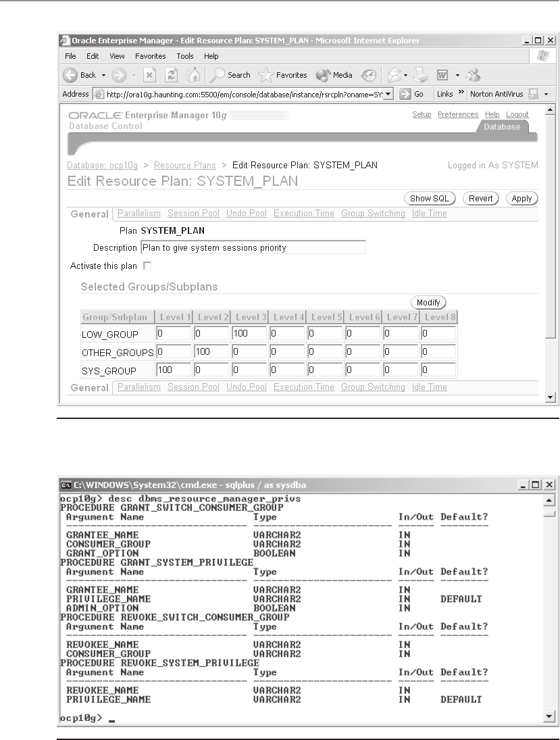The width and height of the screenshot is (560, 740).
Task: Switch to the top Group Switching tab
Action: pyautogui.click(x=373, y=214)
